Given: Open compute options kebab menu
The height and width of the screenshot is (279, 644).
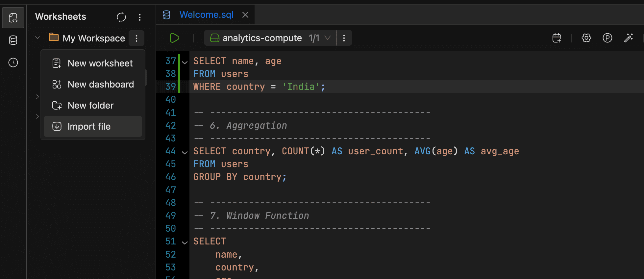Looking at the screenshot, I should coord(344,38).
